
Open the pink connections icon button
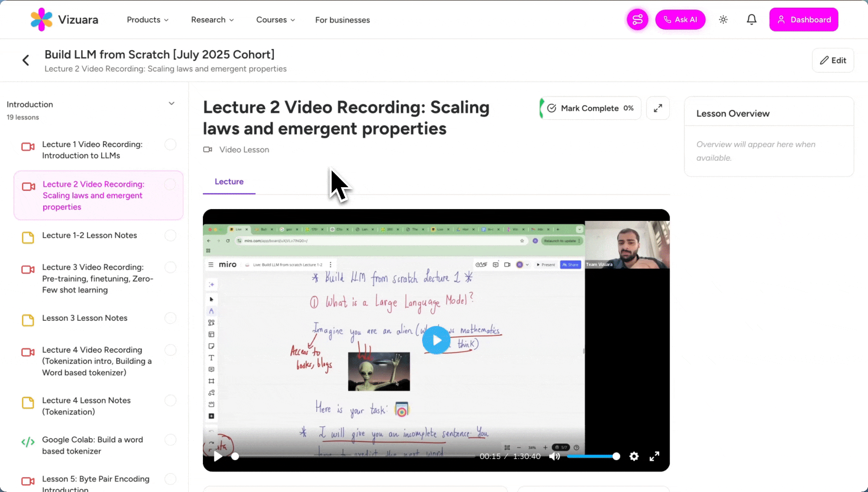click(x=637, y=20)
